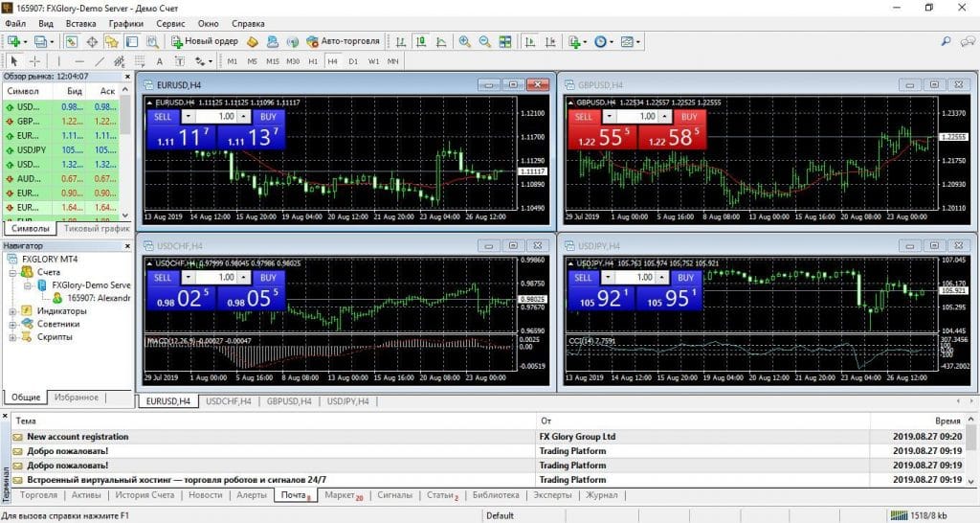Image resolution: width=980 pixels, height=523 pixels.
Task: Open the Сервис menu
Action: 170,22
